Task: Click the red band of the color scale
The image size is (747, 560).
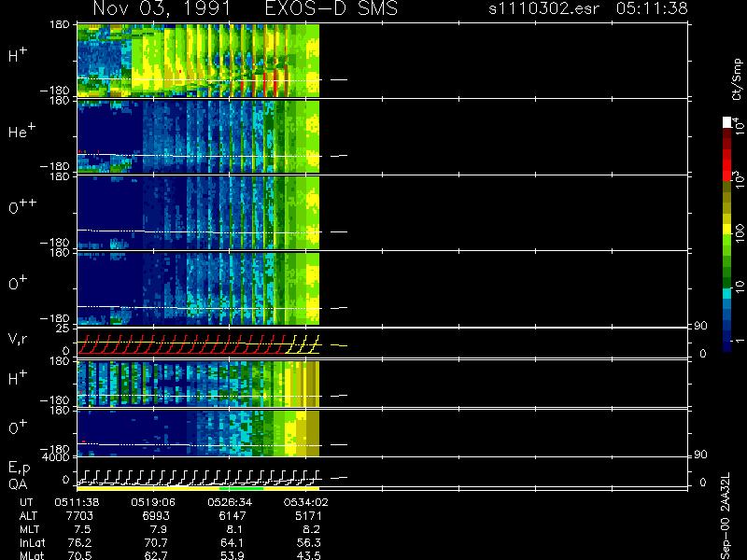Action: pyautogui.click(x=726, y=164)
